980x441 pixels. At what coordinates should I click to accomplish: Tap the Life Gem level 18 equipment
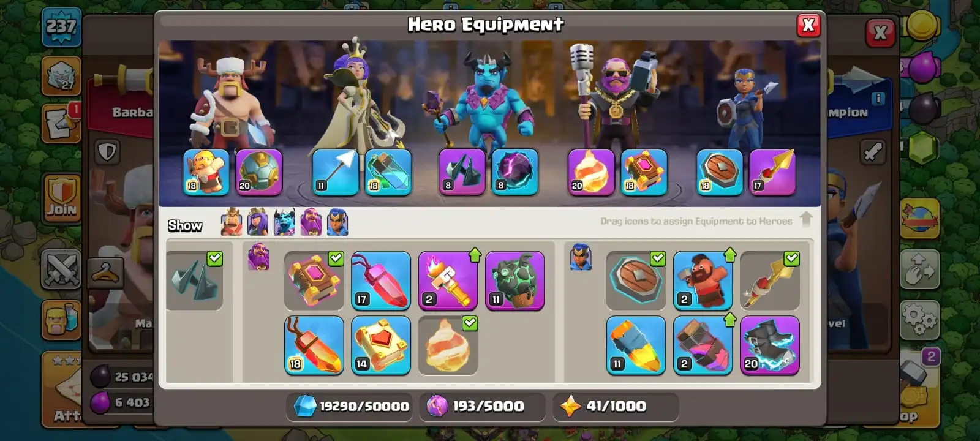tap(314, 345)
